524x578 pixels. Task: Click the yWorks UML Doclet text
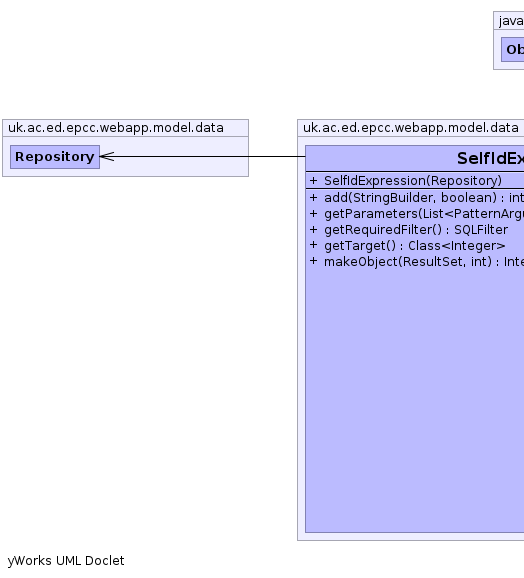pos(66,561)
